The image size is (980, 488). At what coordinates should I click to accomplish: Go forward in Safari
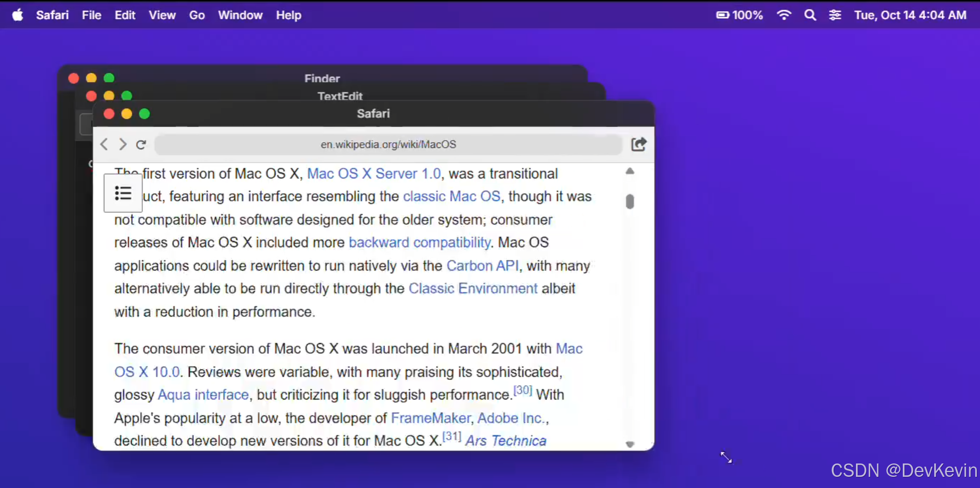click(x=123, y=144)
